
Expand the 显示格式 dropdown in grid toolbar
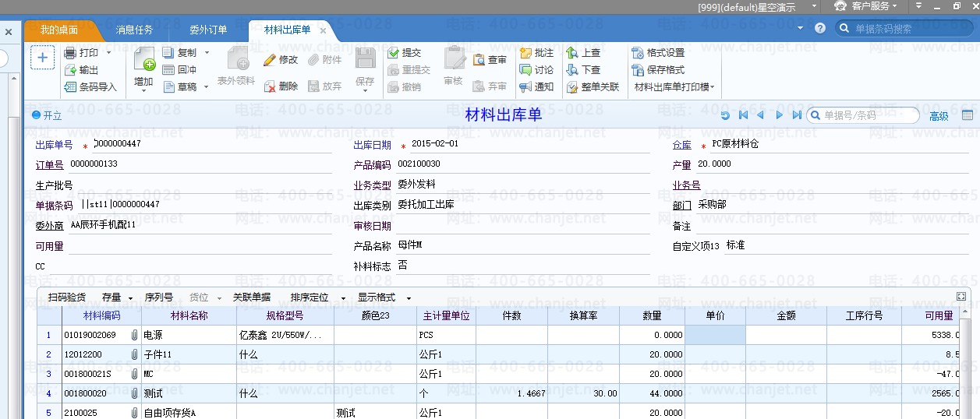pos(408,298)
